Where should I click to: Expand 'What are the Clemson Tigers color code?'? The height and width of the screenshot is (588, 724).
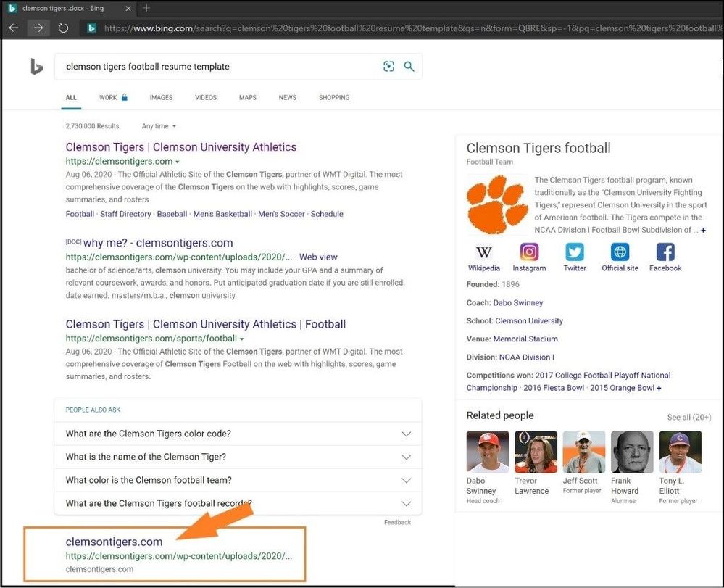pyautogui.click(x=238, y=434)
